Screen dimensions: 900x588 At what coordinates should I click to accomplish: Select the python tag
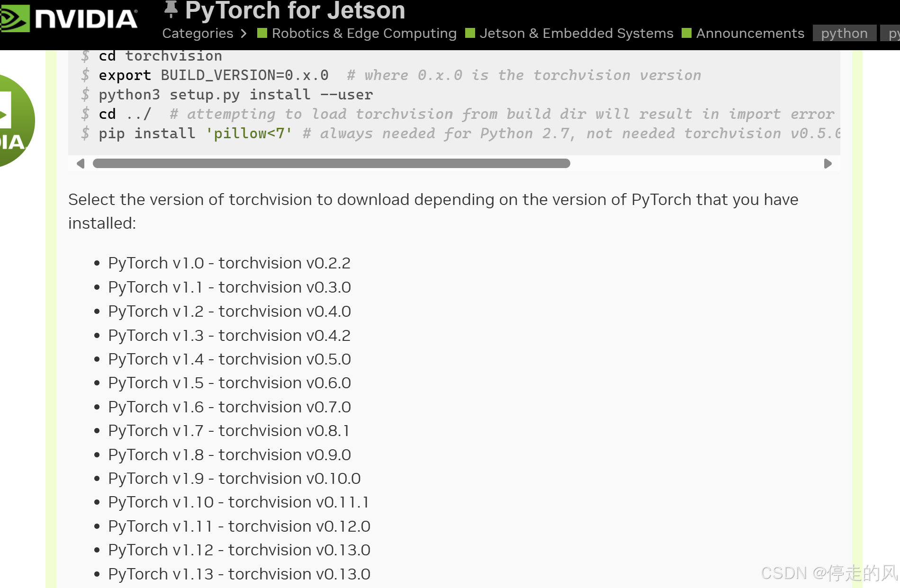[844, 33]
